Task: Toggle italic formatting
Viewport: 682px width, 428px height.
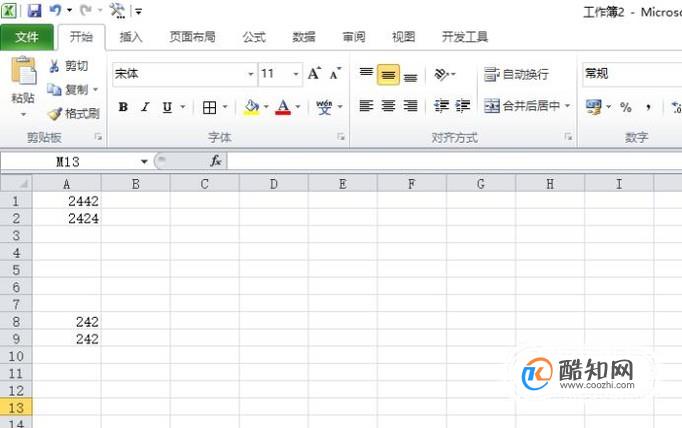Action: [145, 107]
